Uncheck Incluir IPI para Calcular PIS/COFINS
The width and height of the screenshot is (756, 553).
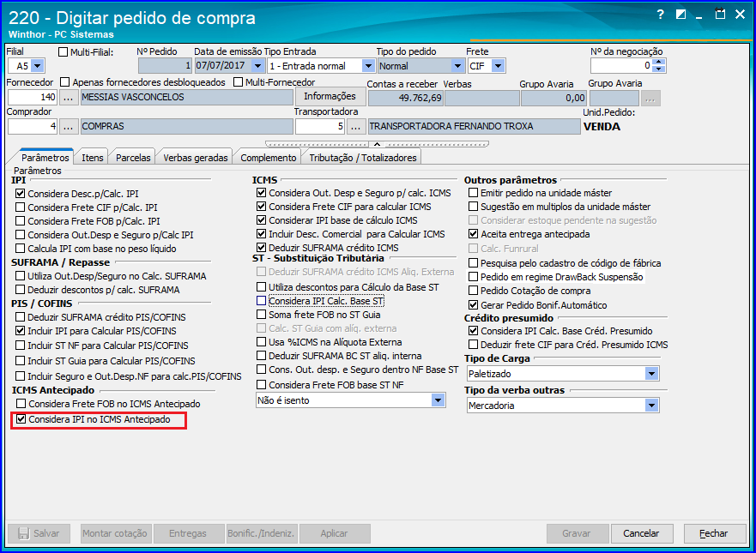click(20, 331)
